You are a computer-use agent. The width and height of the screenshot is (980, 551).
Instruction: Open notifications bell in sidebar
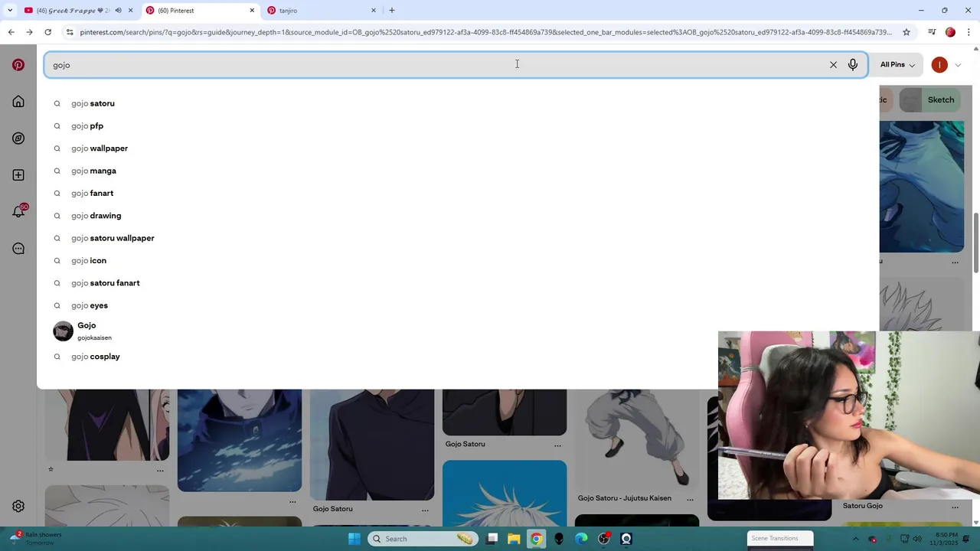[18, 211]
